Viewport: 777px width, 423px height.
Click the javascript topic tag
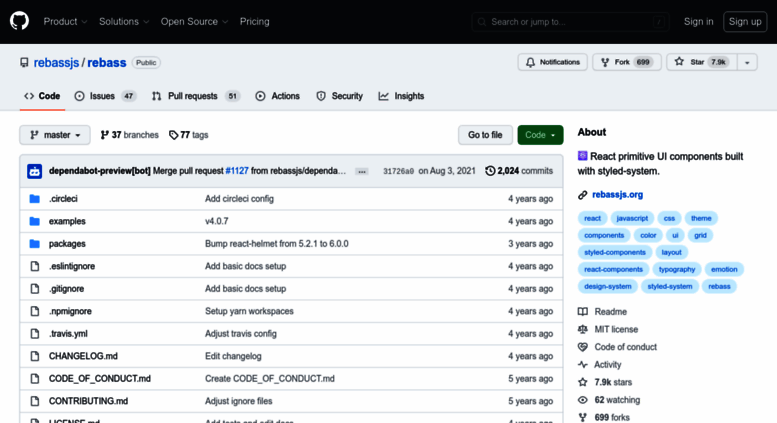[632, 218]
